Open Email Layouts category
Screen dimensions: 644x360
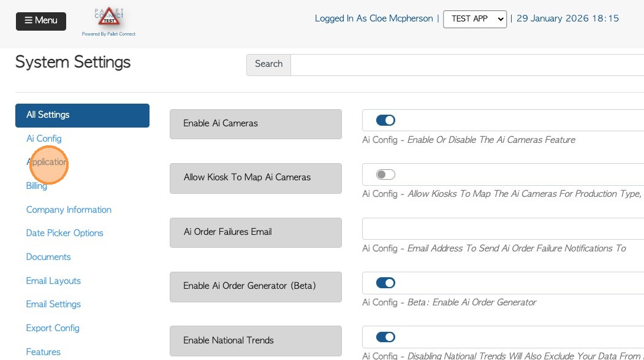(53, 281)
